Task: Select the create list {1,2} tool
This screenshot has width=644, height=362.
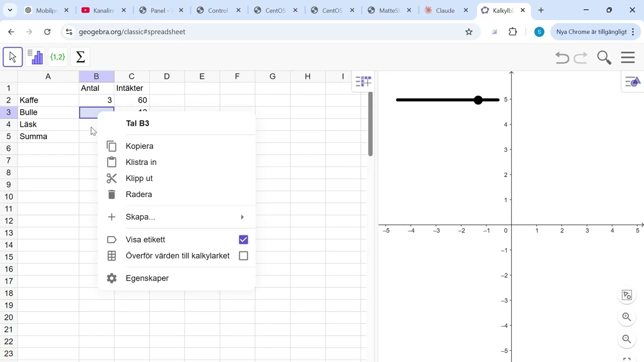Action: pos(57,57)
